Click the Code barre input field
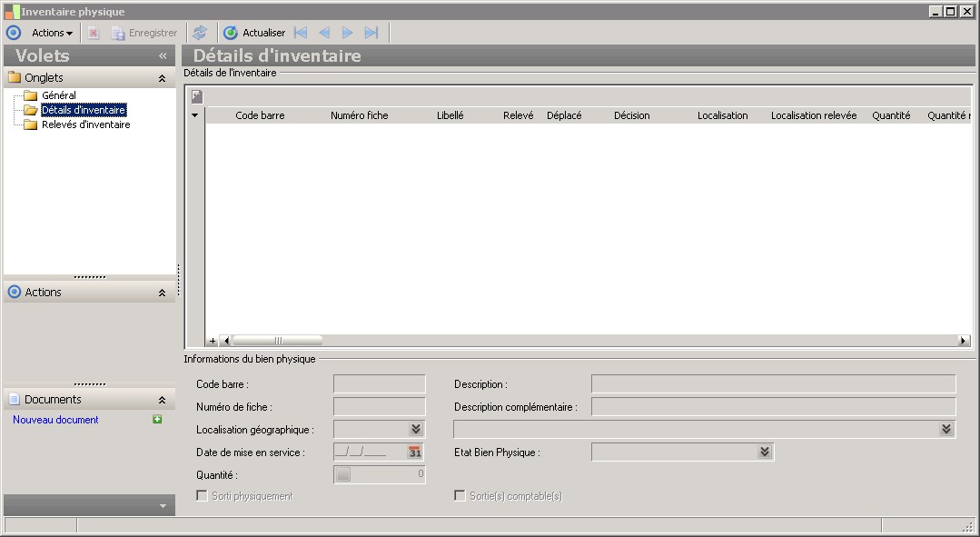The width and height of the screenshot is (980, 537). (x=380, y=383)
